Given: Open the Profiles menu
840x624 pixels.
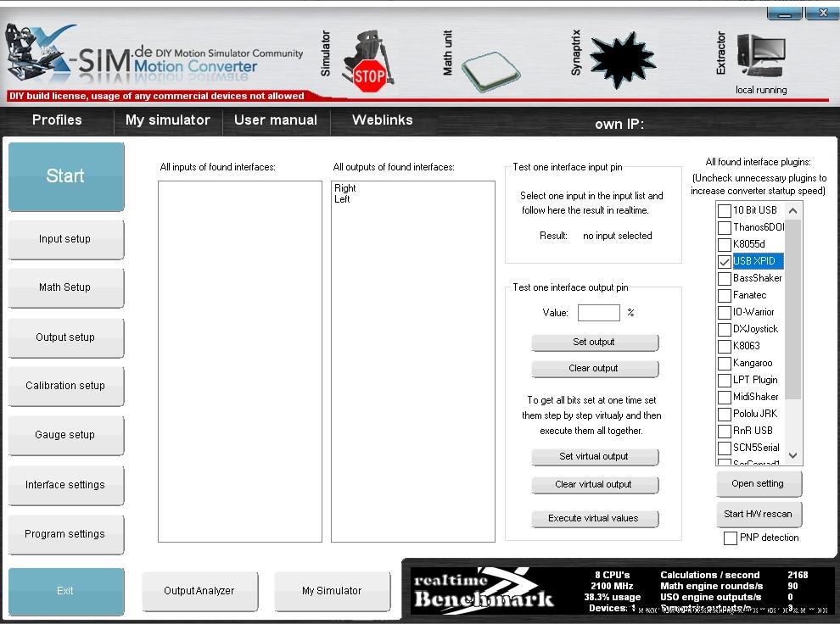Looking at the screenshot, I should coord(57,120).
